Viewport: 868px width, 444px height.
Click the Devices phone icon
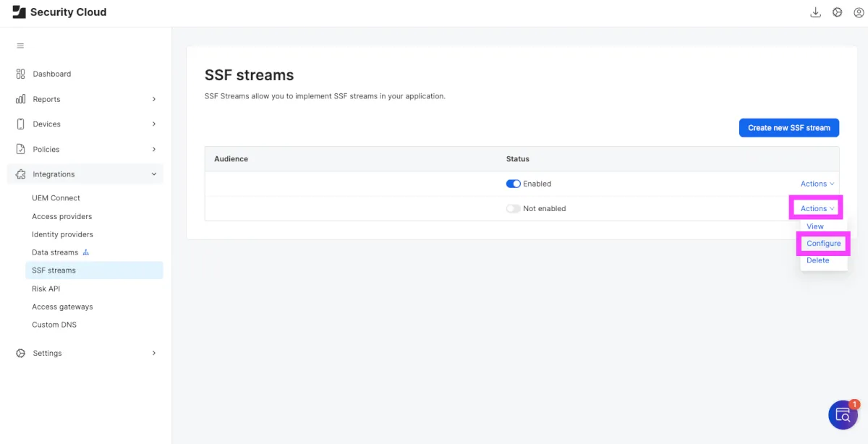(x=20, y=124)
